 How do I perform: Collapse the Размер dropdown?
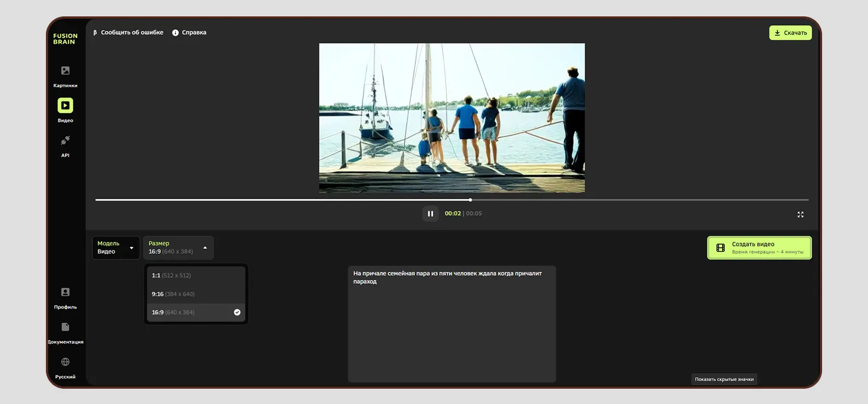point(178,247)
